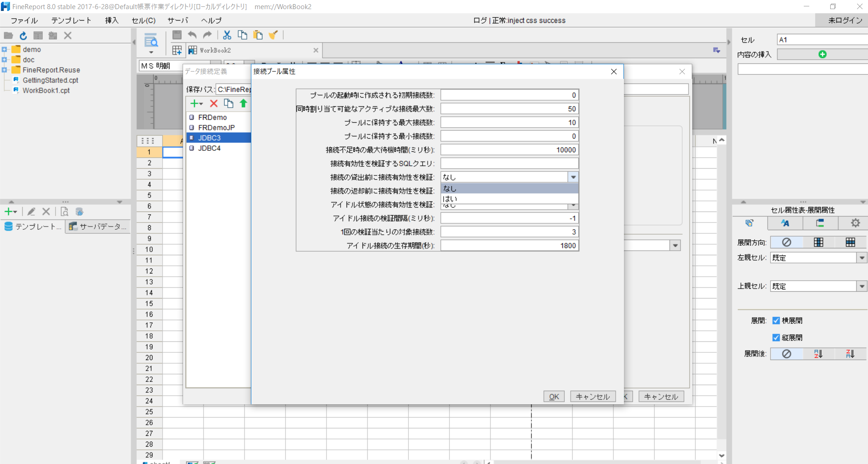This screenshot has height=464, width=868.
Task: Click the copy icon in main toolbar
Action: [x=242, y=35]
